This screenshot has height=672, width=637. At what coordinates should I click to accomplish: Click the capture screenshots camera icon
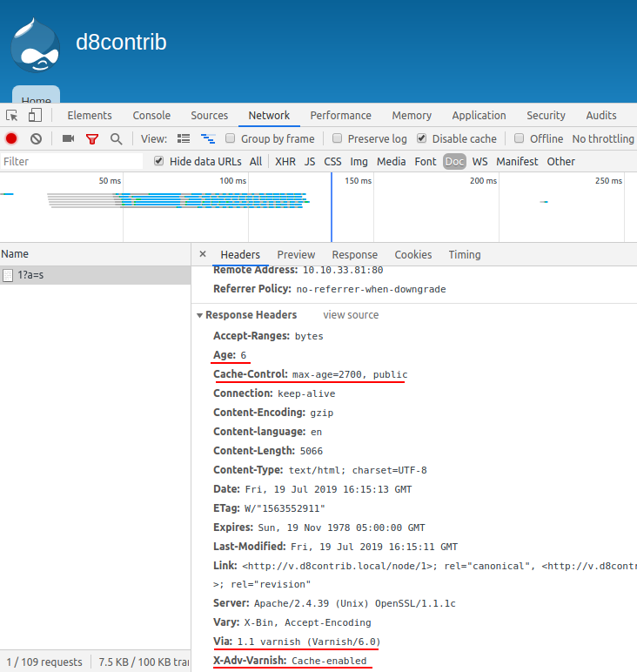coord(68,138)
